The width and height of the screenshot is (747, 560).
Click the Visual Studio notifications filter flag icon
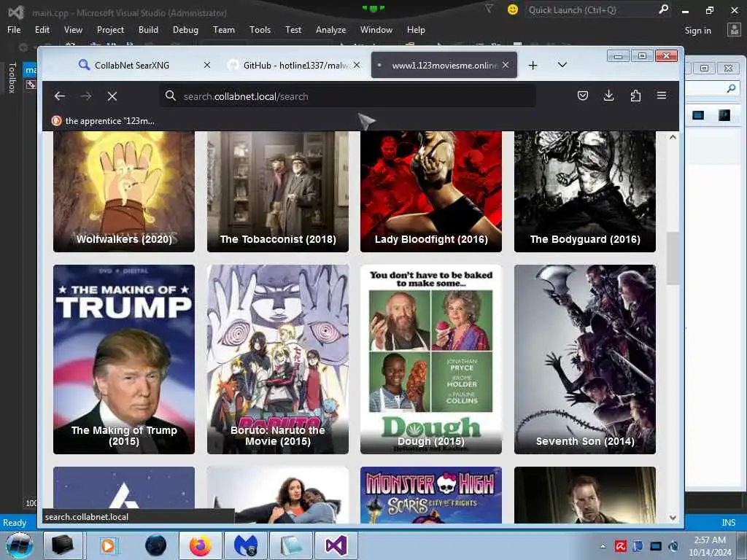(x=489, y=9)
